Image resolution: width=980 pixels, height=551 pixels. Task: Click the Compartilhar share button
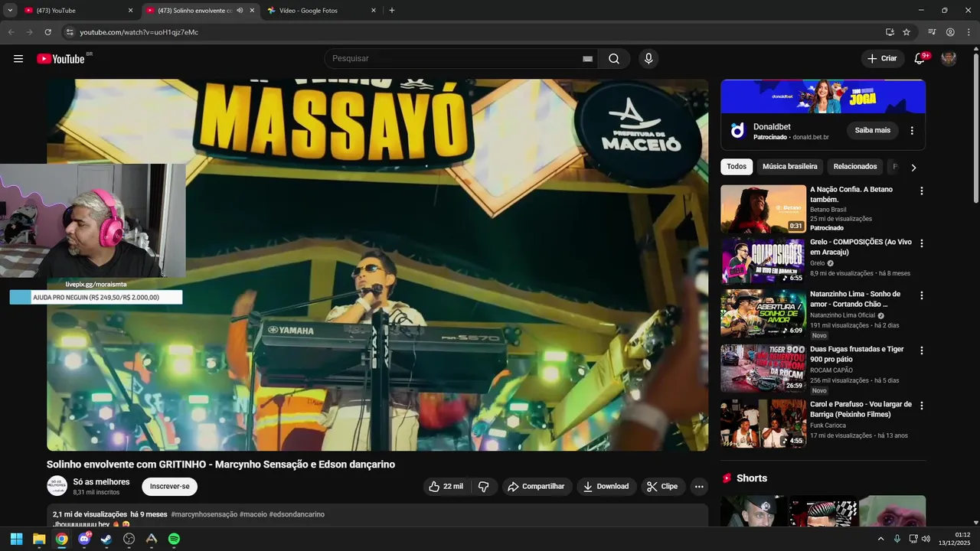tap(537, 487)
